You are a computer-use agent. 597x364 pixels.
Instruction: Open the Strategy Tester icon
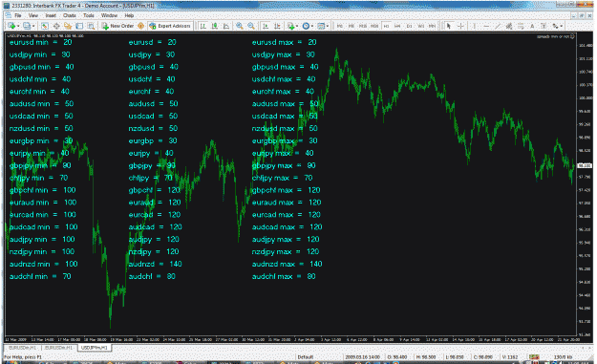91,26
